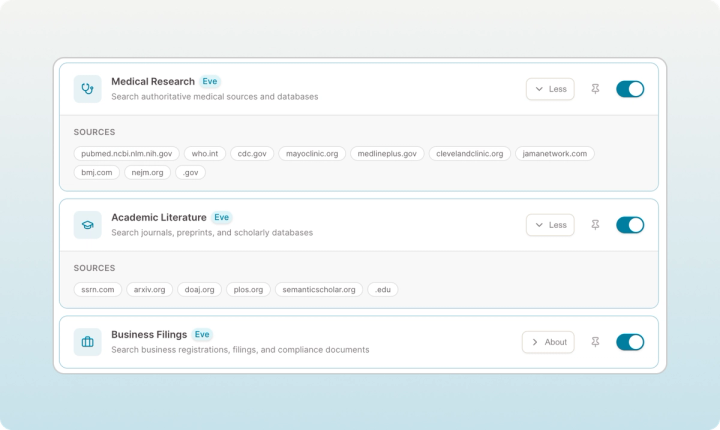The width and height of the screenshot is (720, 430).
Task: Click the Medical Research title
Action: (x=153, y=81)
